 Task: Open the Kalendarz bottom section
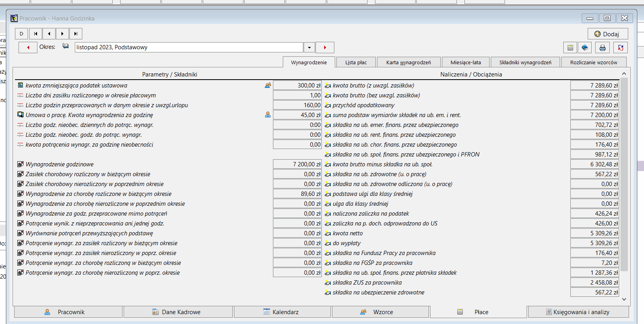[282, 312]
